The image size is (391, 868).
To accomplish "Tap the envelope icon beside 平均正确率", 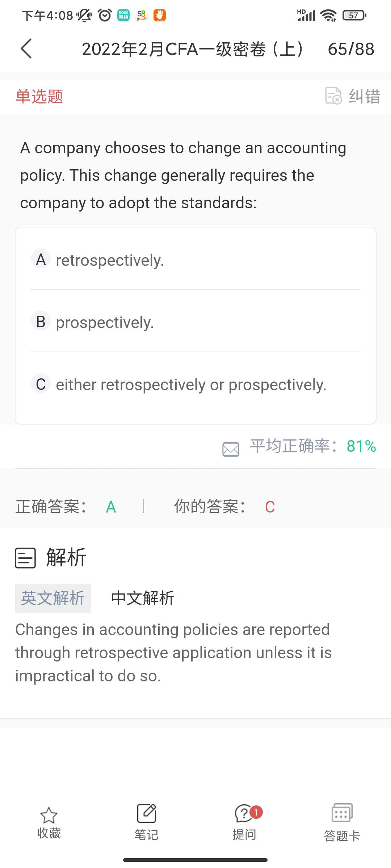I will click(x=231, y=449).
